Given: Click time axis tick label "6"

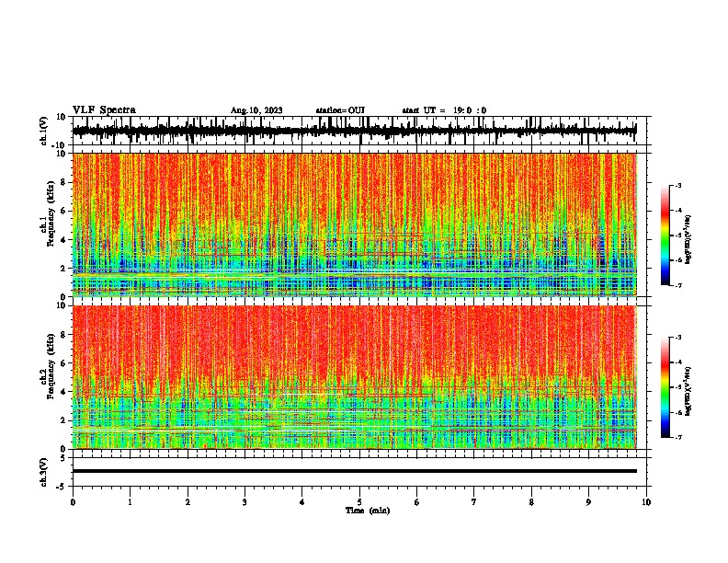Looking at the screenshot, I should click(x=417, y=502).
